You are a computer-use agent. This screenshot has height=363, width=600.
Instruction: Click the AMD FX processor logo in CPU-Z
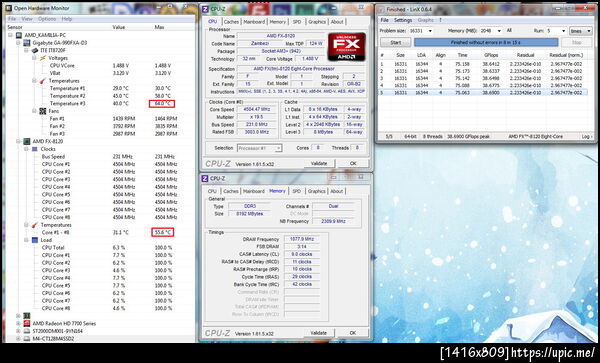[347, 47]
